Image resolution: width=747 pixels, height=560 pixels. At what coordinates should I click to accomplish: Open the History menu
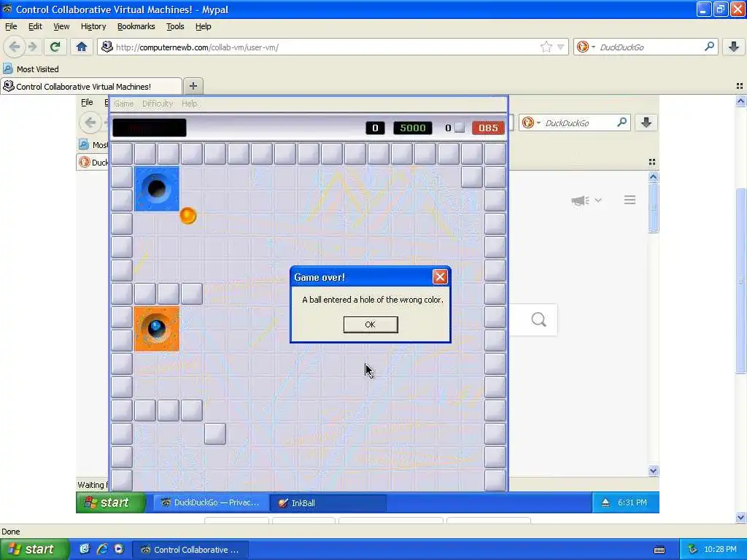coord(93,26)
